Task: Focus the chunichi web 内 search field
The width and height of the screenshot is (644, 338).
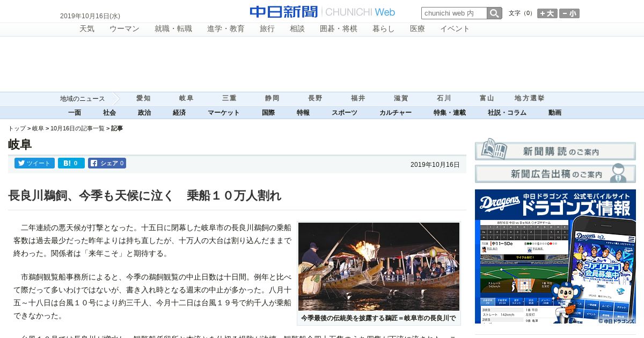Action: pyautogui.click(x=454, y=13)
